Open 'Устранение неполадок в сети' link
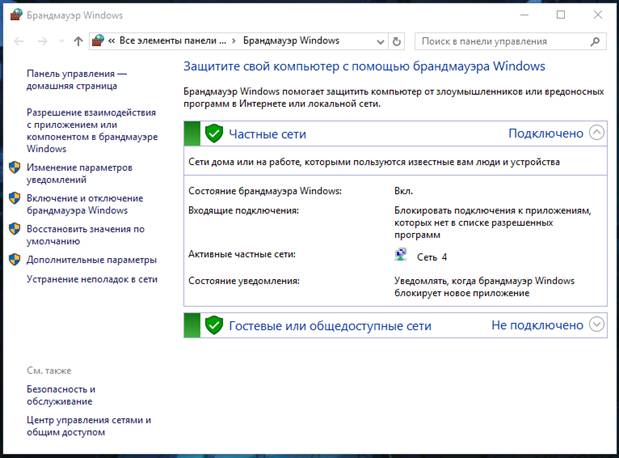 point(92,279)
